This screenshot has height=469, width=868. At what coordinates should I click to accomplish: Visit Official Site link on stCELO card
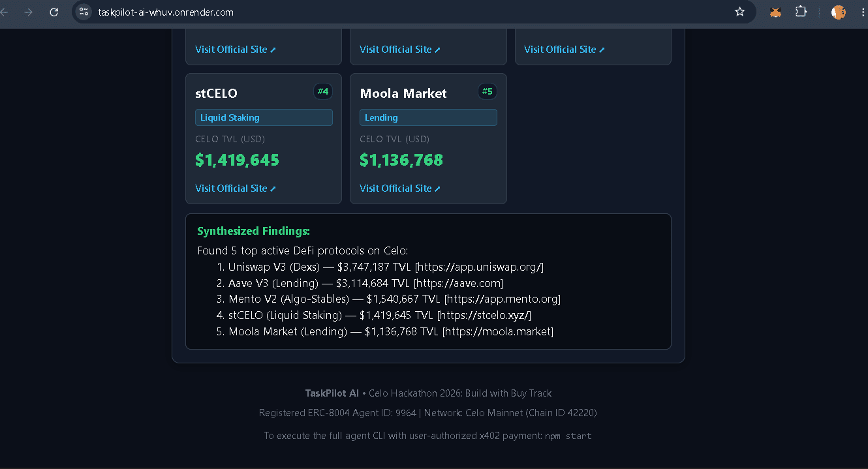coord(236,188)
